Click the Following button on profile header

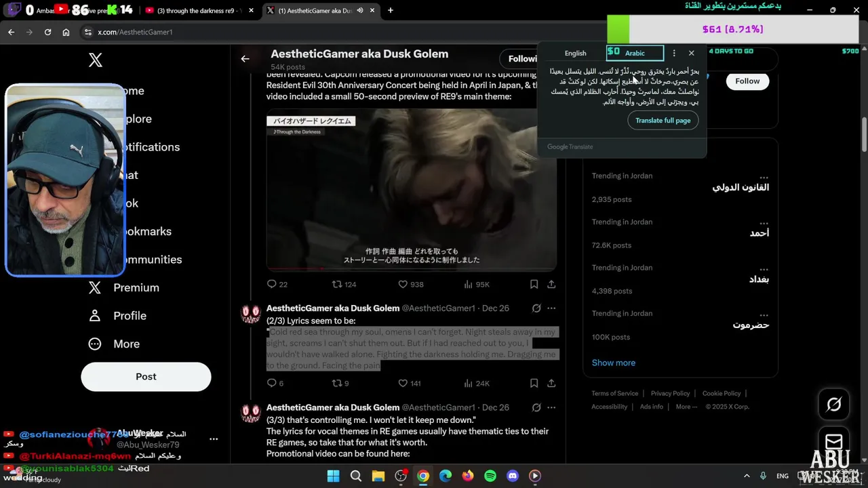tap(522, 59)
